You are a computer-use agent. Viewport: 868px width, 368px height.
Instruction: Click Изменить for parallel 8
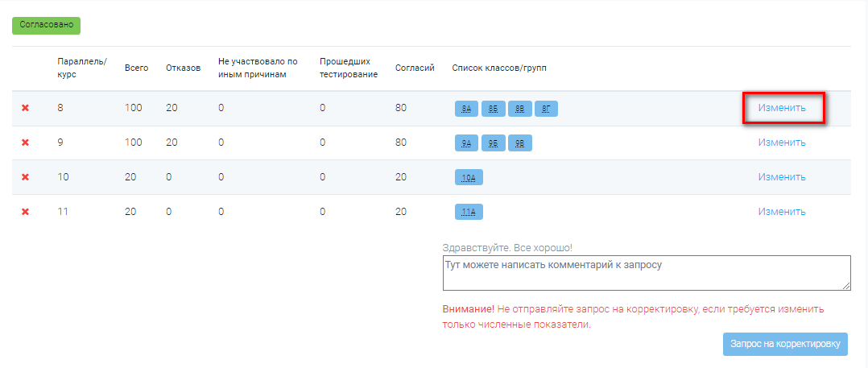click(x=782, y=108)
